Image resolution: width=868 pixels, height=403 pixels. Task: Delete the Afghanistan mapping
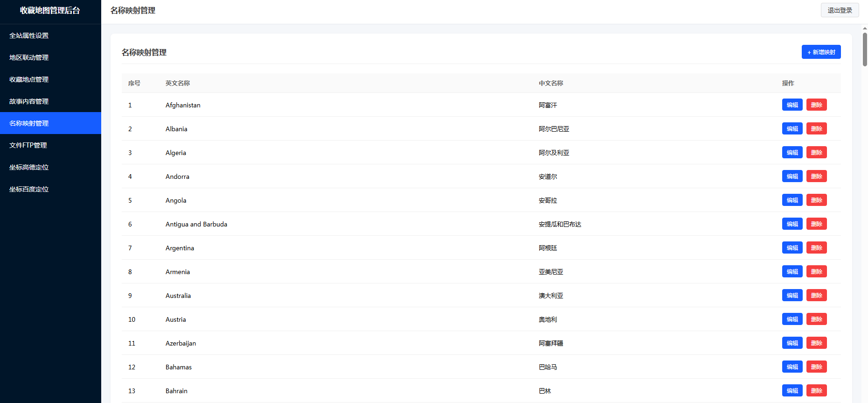(816, 105)
